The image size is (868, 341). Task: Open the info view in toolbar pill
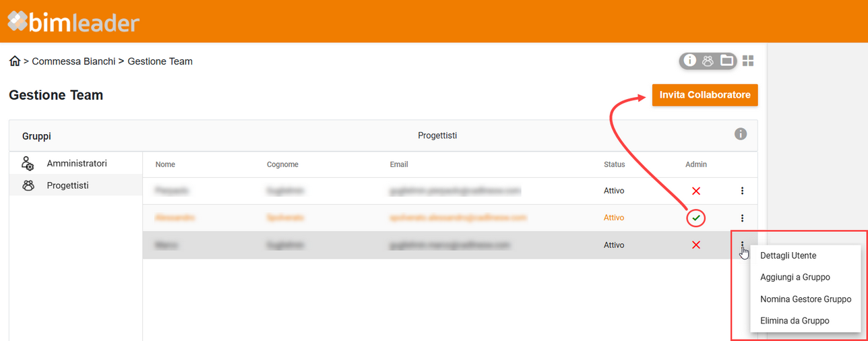(x=689, y=61)
